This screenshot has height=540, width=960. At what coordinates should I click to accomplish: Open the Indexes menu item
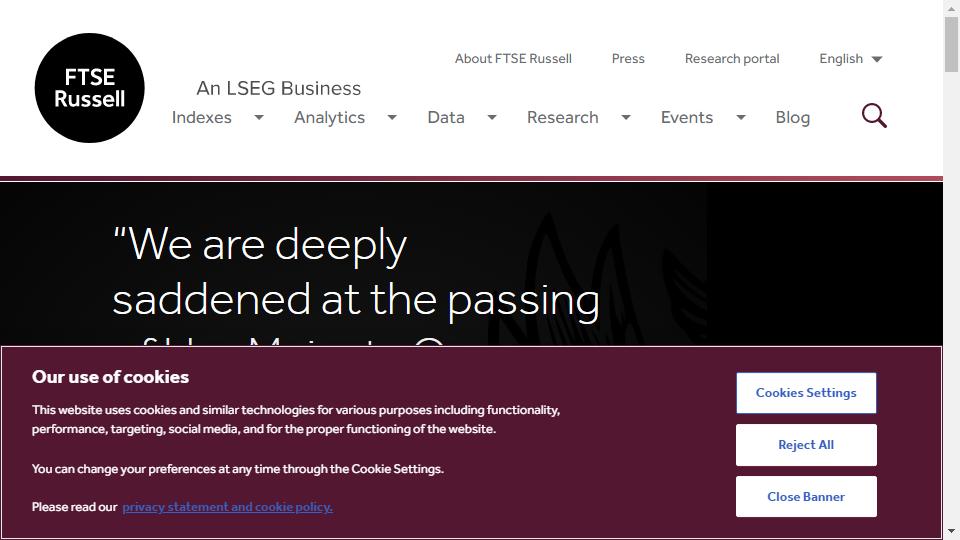[201, 118]
